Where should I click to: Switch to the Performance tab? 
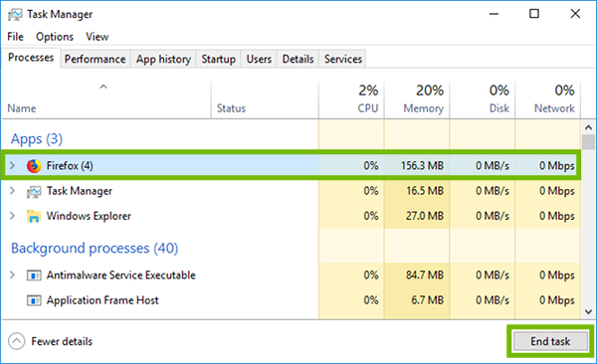click(96, 59)
